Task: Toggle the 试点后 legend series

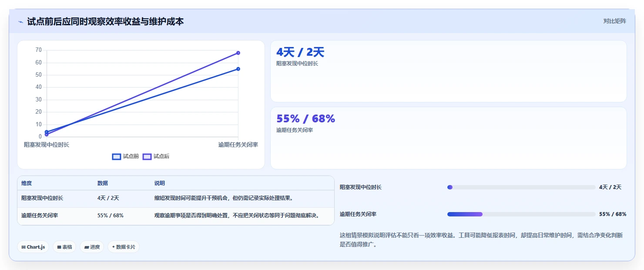Action: [156, 156]
